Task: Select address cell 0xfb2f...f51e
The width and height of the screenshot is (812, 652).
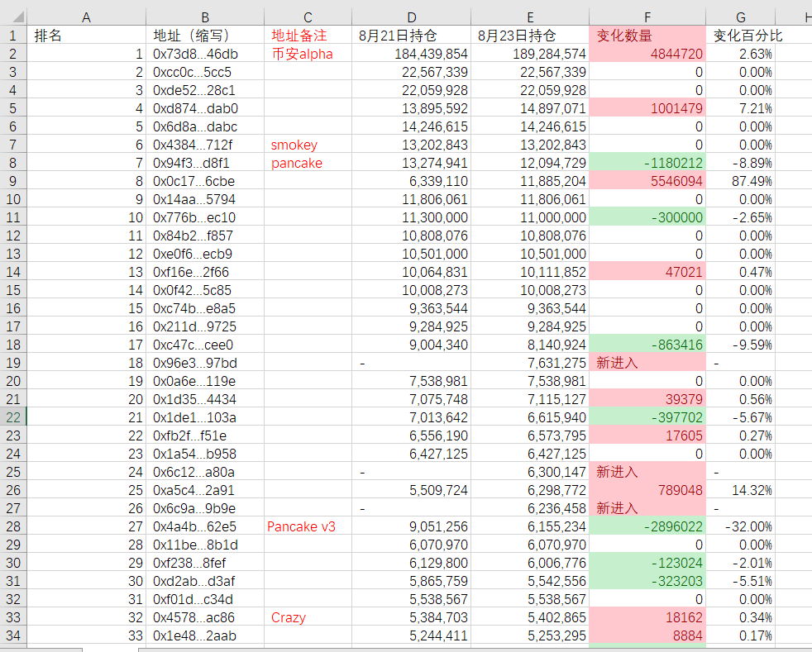Action: coord(205,435)
